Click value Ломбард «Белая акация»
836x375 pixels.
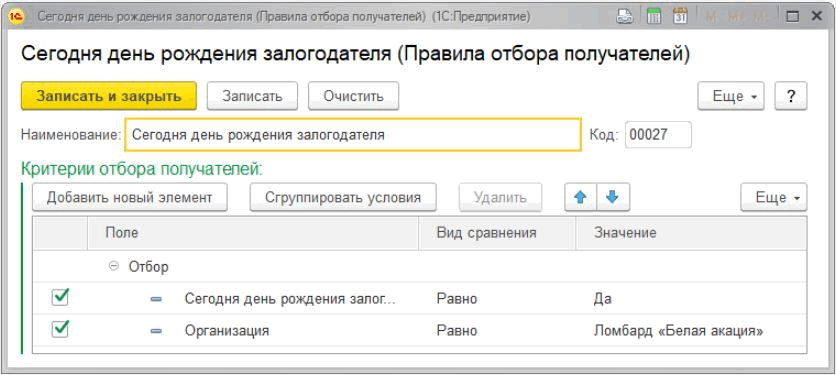tap(678, 331)
